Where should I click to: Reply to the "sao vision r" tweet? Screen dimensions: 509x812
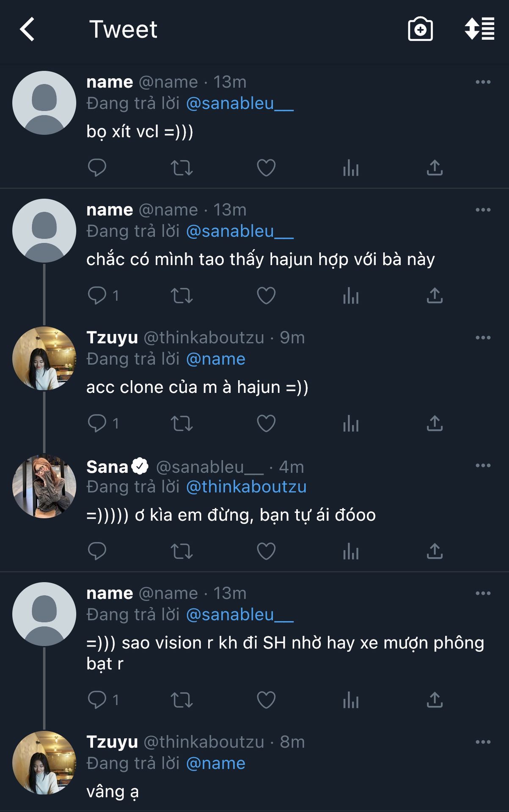coord(97,700)
